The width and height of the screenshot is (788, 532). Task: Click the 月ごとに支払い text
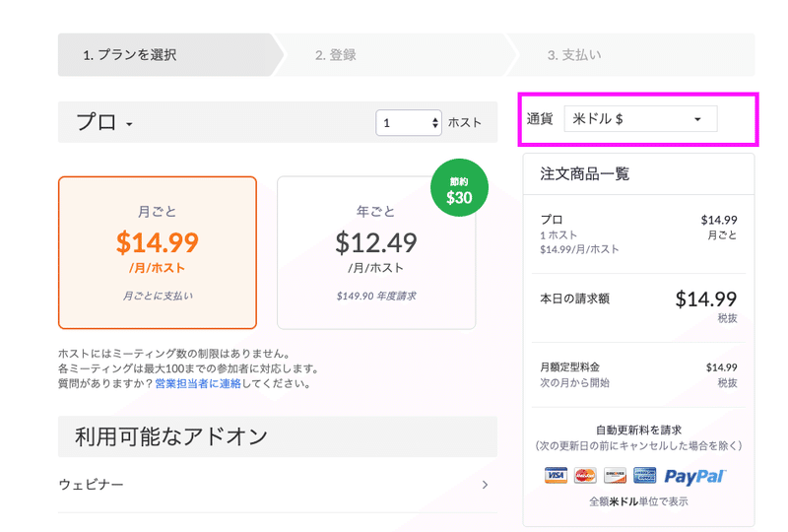point(158,297)
